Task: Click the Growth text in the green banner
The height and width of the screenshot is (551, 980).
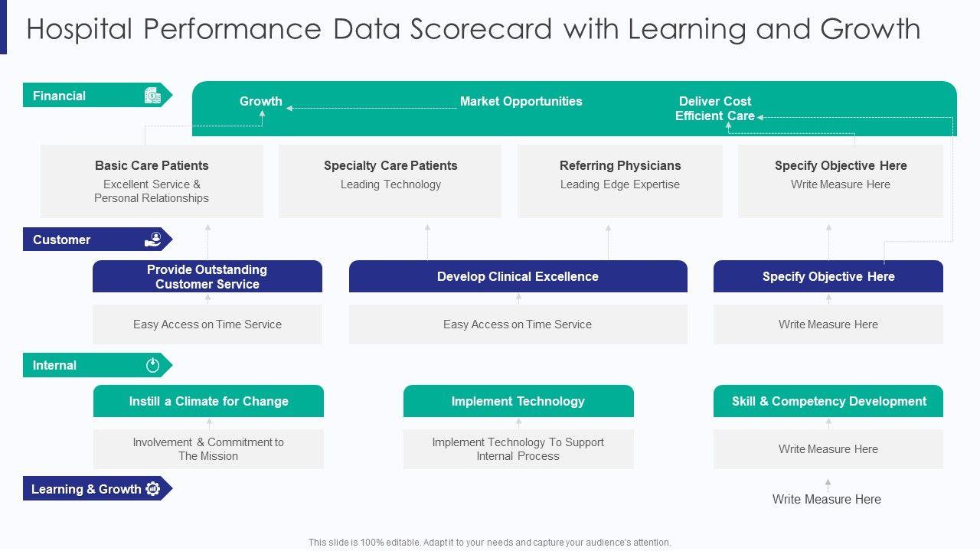Action: tap(260, 101)
